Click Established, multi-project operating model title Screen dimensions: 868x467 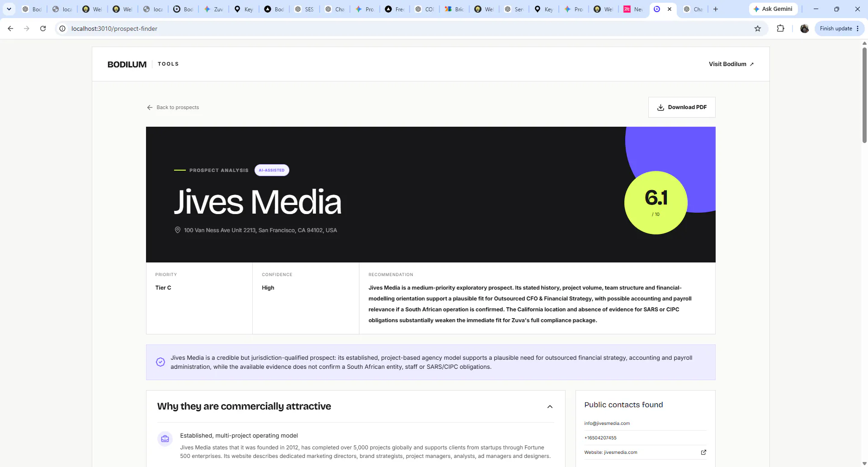click(239, 436)
